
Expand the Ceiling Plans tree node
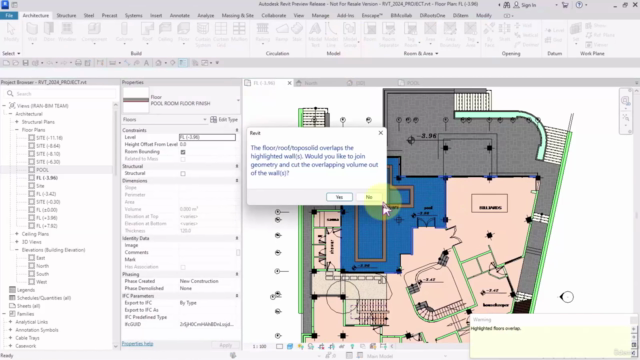tap(17, 234)
